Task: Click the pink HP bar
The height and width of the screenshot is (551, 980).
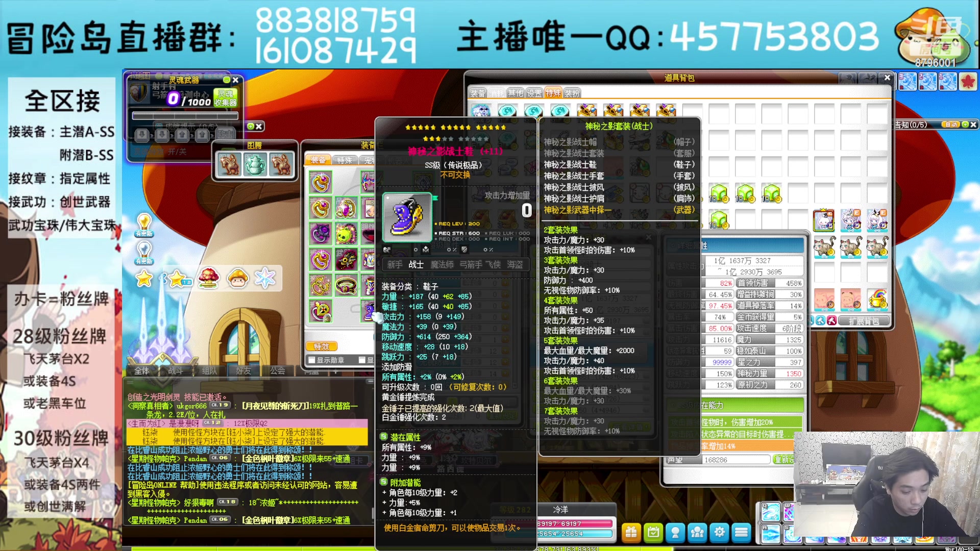Action: click(574, 523)
